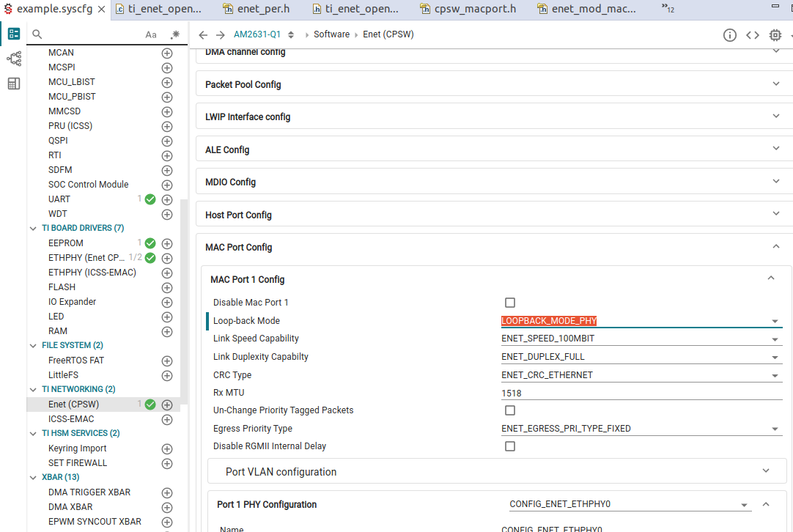This screenshot has height=532, width=793.
Task: Add an MCU_LBIST instance
Action: pos(167,82)
